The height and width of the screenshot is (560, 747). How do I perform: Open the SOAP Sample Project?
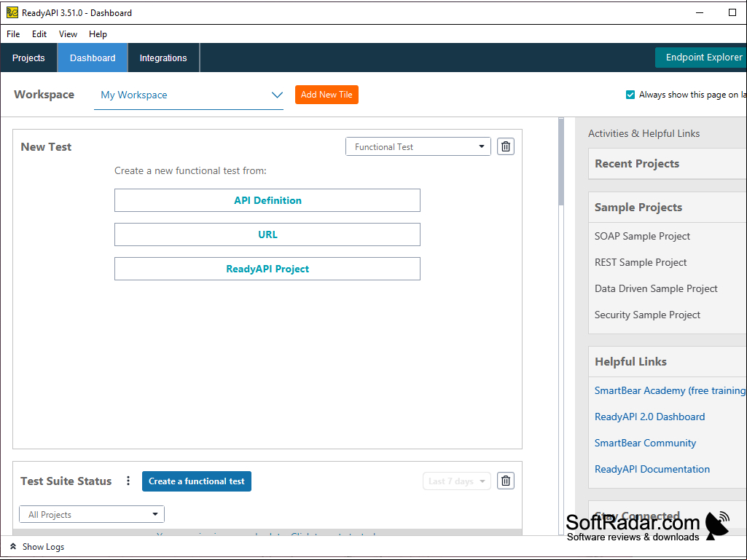point(642,236)
